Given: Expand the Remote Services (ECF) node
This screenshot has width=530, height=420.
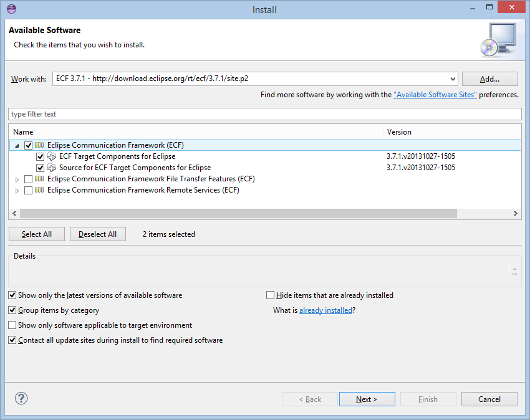Looking at the screenshot, I should (17, 191).
